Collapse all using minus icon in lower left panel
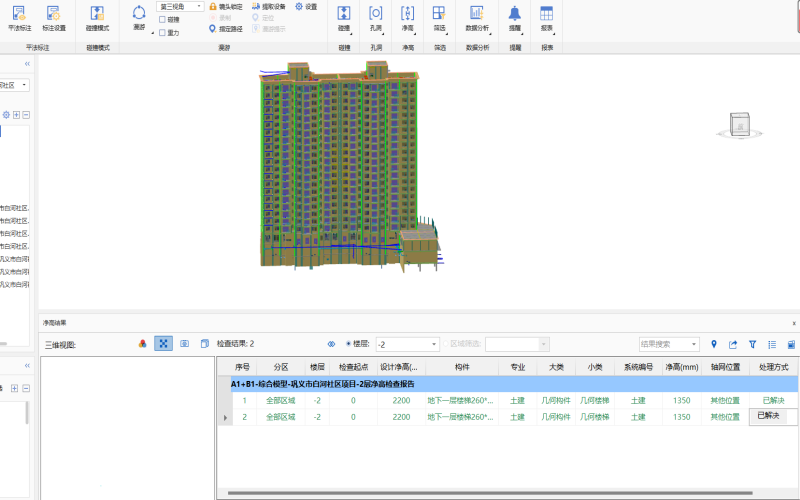 tap(26, 388)
